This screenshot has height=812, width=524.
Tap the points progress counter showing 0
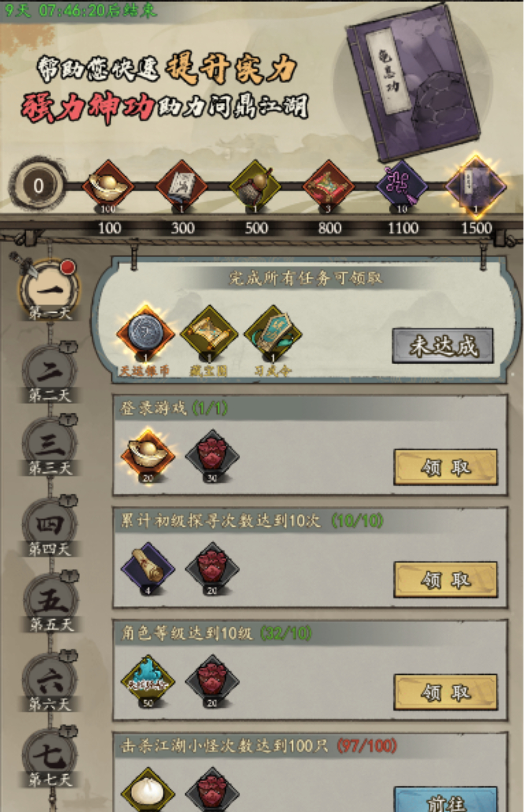coord(38,186)
